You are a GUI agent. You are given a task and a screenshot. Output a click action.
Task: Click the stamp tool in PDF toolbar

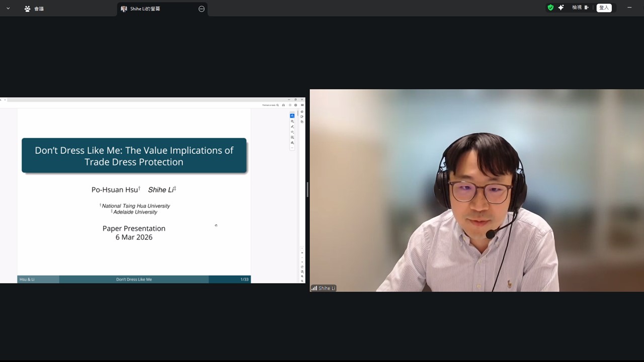pos(292,143)
